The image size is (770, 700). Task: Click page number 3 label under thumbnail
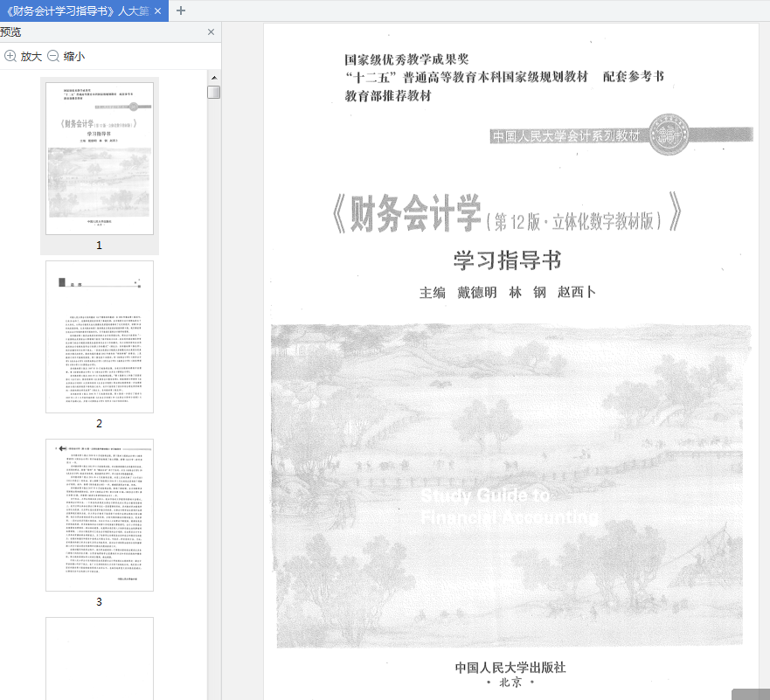point(99,601)
